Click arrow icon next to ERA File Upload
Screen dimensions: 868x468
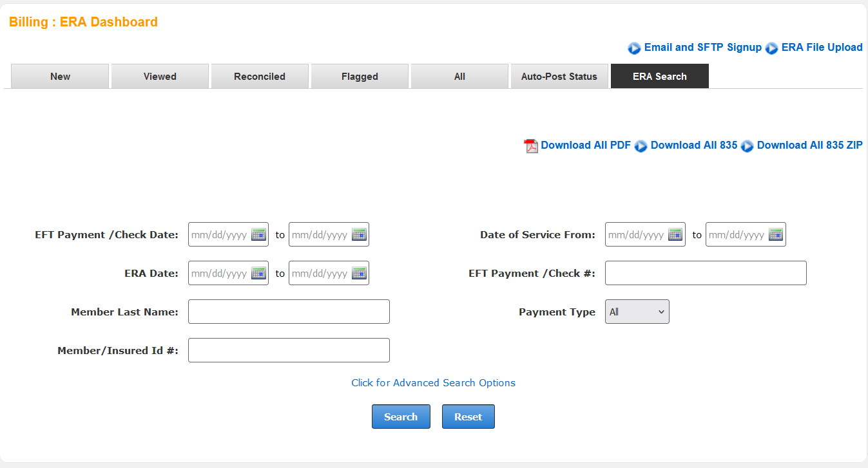point(771,48)
